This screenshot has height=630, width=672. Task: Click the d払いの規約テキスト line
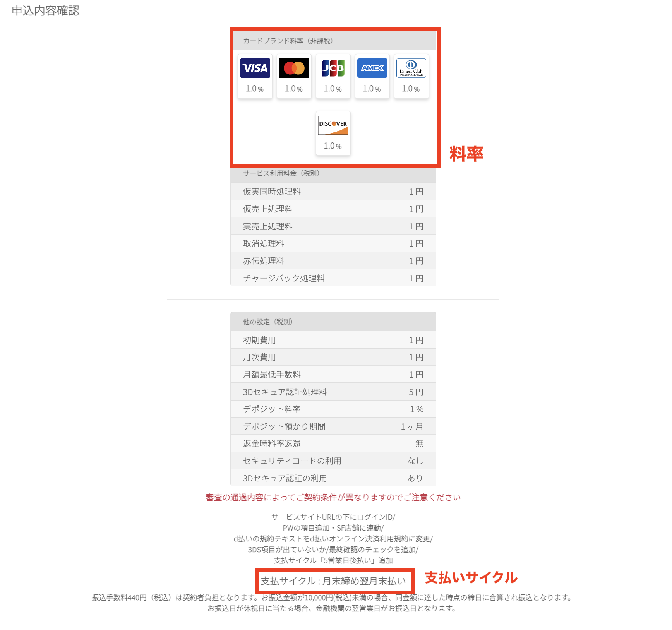333,539
